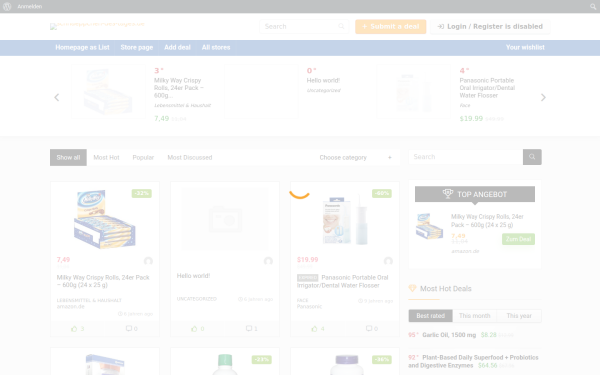The width and height of the screenshot is (600, 375).
Task: Click user avatar icon on Milky Way card
Action: tap(148, 261)
